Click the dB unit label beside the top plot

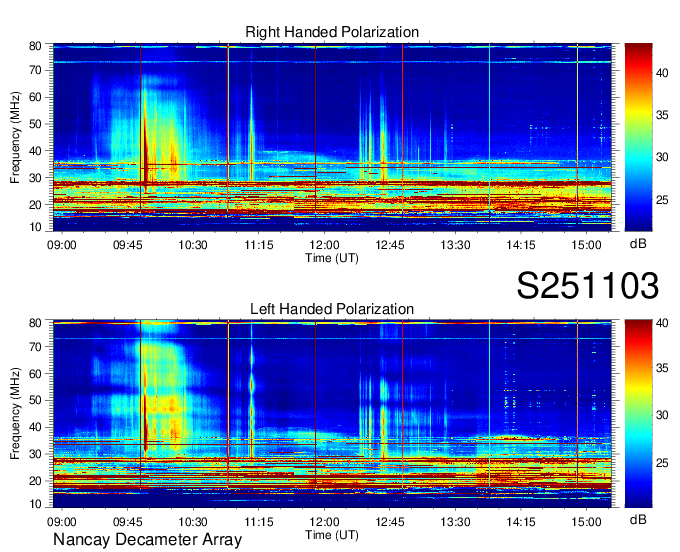point(638,243)
